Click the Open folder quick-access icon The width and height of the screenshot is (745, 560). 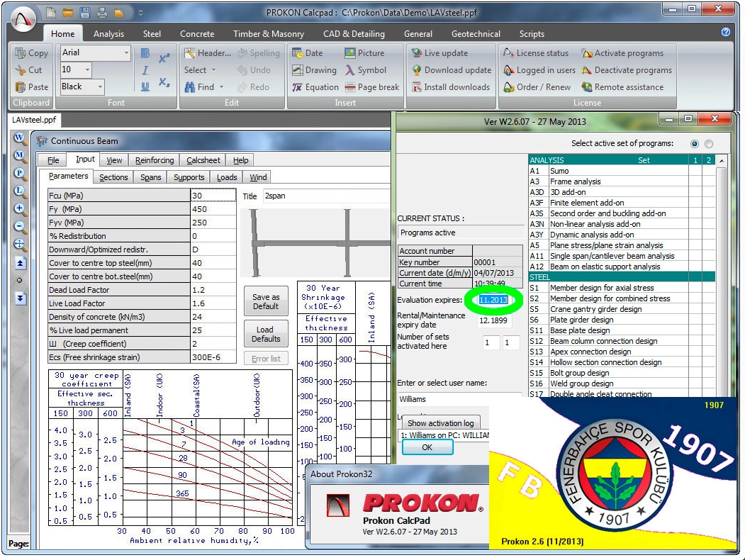tap(68, 12)
